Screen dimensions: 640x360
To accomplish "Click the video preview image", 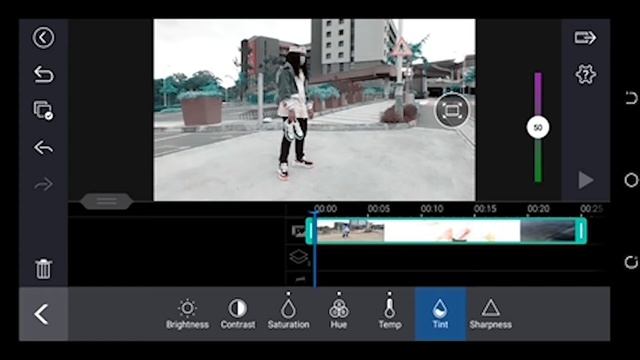I will (x=314, y=110).
